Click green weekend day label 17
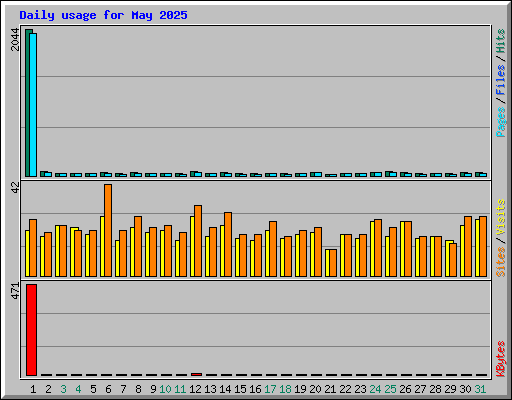 pos(270,389)
